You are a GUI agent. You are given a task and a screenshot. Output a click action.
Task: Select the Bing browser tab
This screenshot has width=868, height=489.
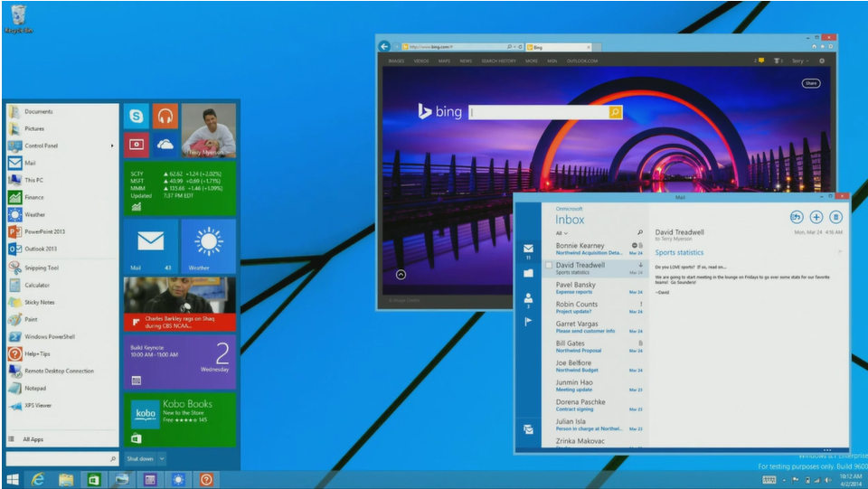tap(559, 47)
